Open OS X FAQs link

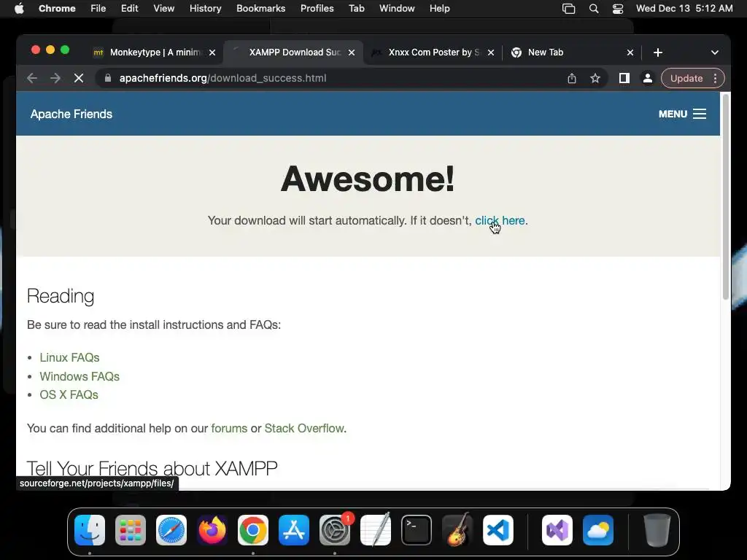click(69, 394)
